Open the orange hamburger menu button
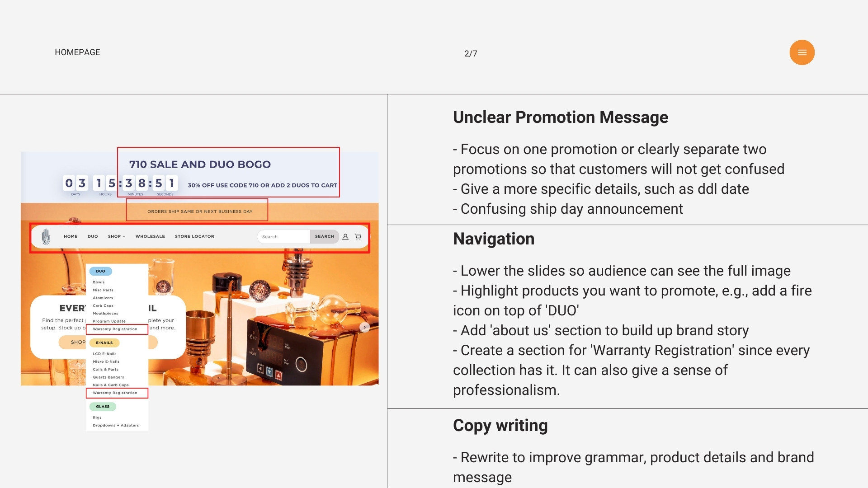 [x=802, y=52]
